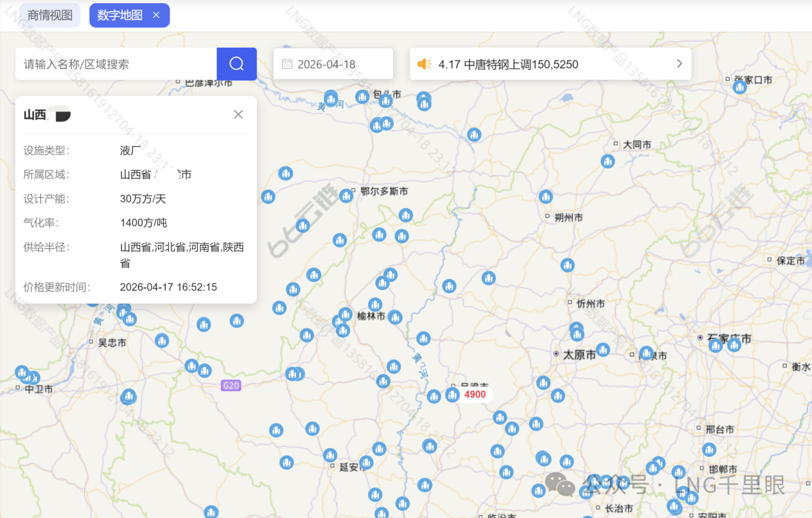Select plant marker southwest of 大同市
Viewport: 812px width, 518px height.
[x=608, y=161]
